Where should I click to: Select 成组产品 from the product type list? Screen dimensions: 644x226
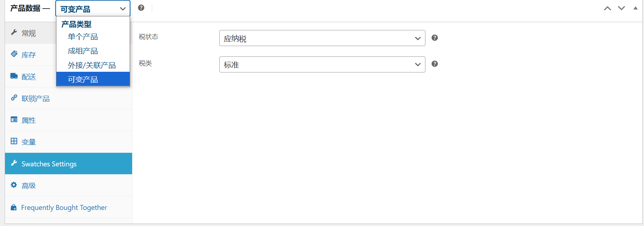[83, 51]
